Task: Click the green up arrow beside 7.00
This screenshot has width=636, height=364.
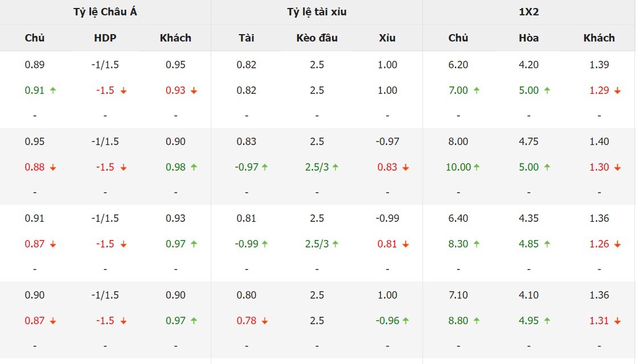Action: tap(477, 90)
